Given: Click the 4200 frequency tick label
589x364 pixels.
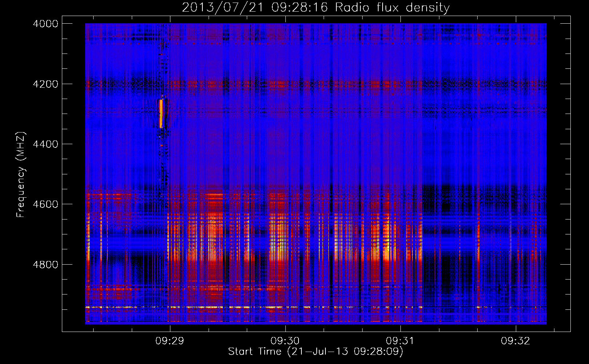Looking at the screenshot, I should pos(46,84).
